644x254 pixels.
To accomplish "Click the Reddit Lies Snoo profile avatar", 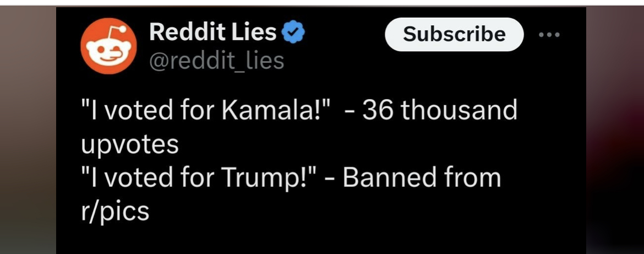I will click(108, 46).
